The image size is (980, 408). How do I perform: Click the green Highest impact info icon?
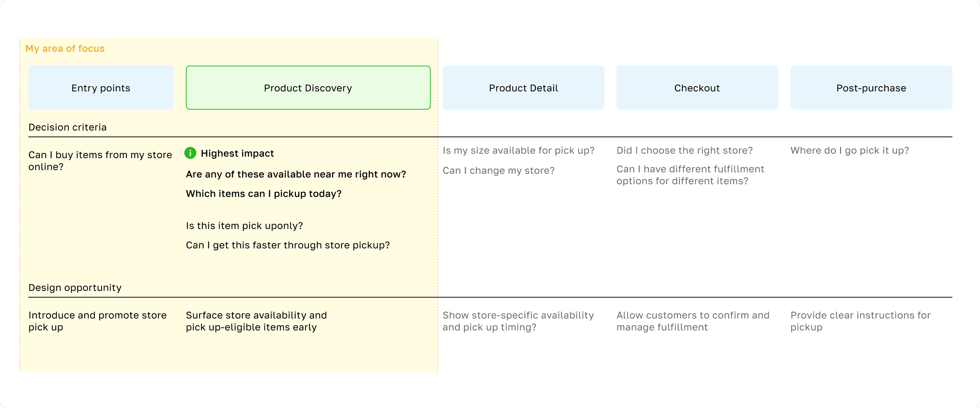pyautogui.click(x=190, y=153)
